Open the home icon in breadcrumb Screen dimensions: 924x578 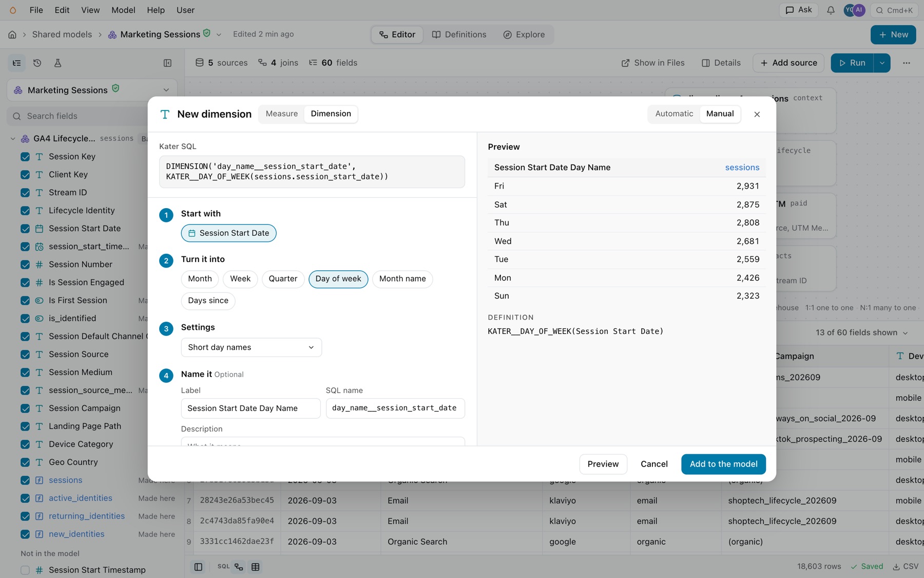[12, 34]
